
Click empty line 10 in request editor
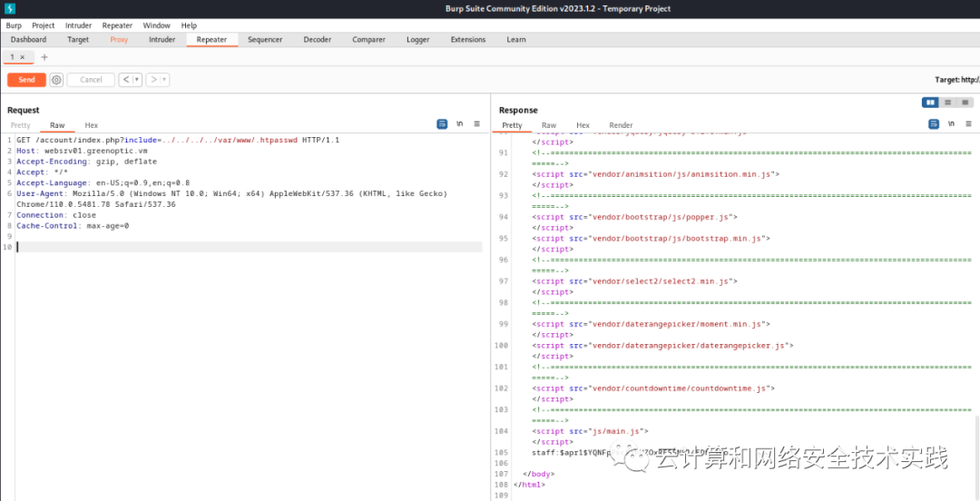click(250, 247)
